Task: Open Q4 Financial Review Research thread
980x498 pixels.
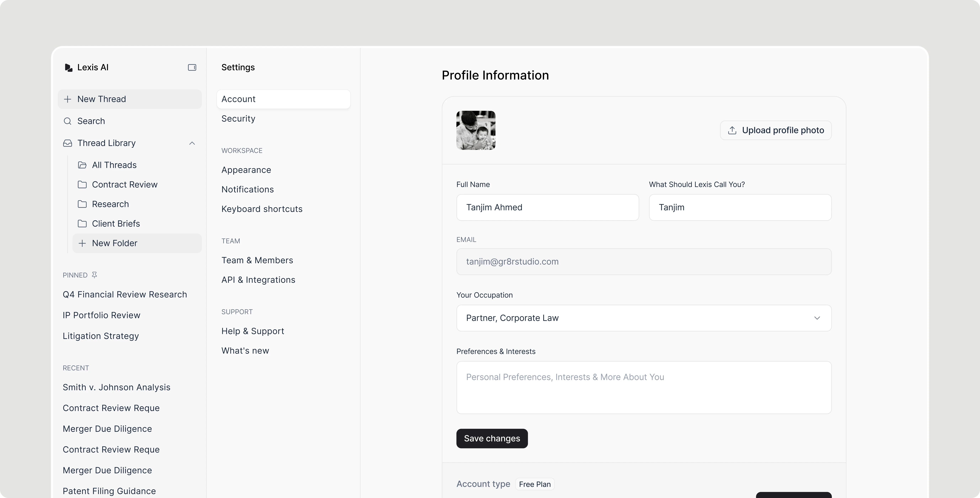Action: (125, 295)
